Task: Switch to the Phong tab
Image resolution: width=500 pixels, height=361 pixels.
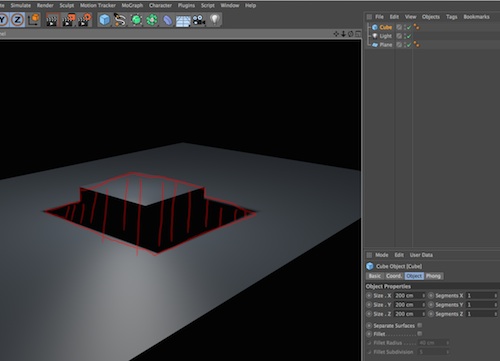Action: click(433, 276)
